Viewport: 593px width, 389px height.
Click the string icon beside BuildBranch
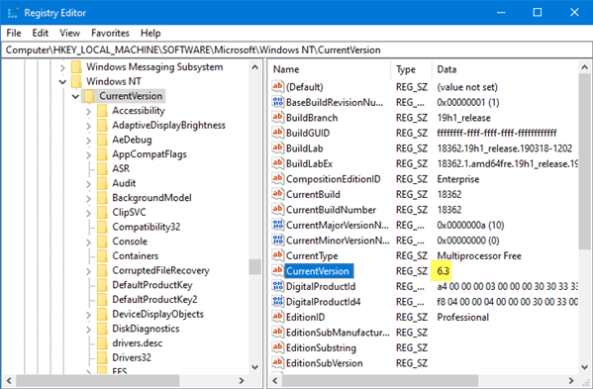(x=278, y=118)
